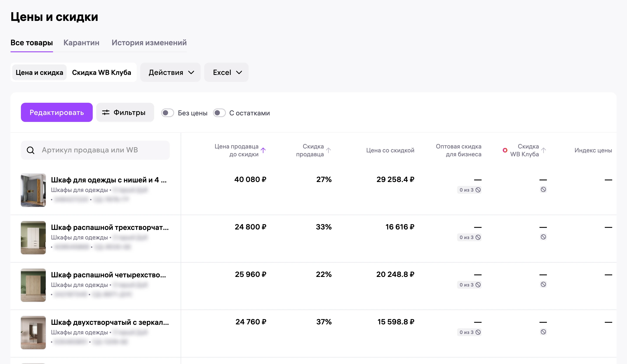Click WB Club blocked icon in 22% row
Screen dimensions: 627x364
(543, 284)
